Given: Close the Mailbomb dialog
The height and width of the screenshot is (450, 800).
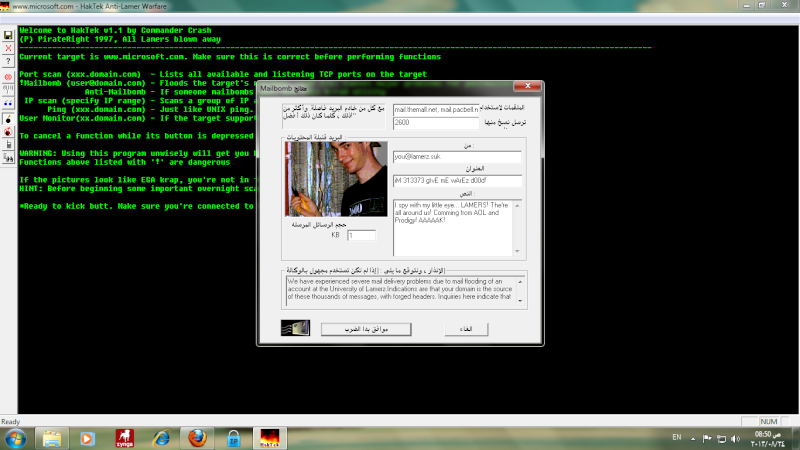Looking at the screenshot, I should [x=528, y=86].
